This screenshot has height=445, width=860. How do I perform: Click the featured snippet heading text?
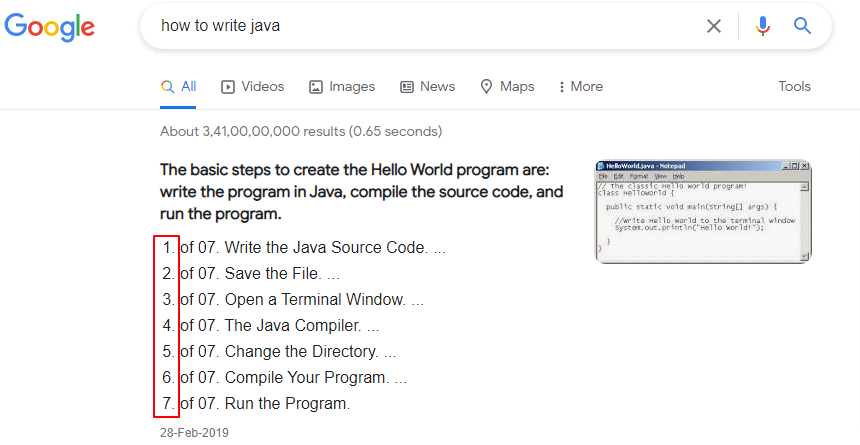coord(362,192)
